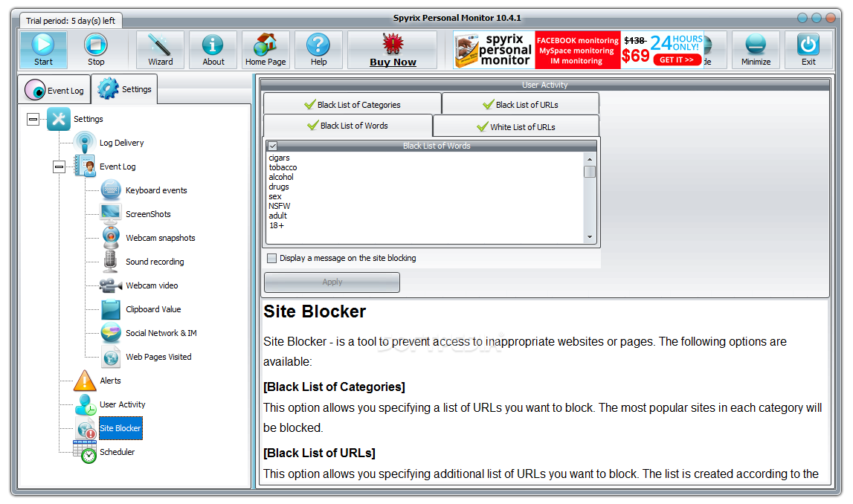Click the Alerts warning triangle icon

85,381
